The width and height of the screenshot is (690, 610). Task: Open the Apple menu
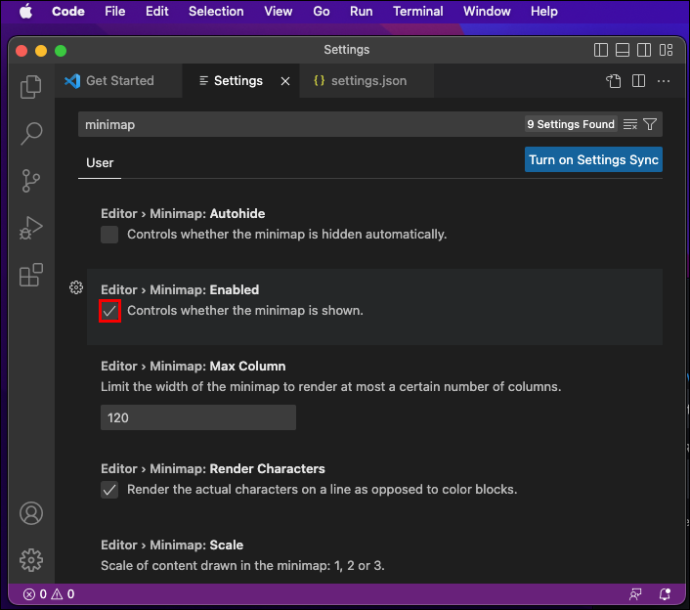(x=26, y=11)
